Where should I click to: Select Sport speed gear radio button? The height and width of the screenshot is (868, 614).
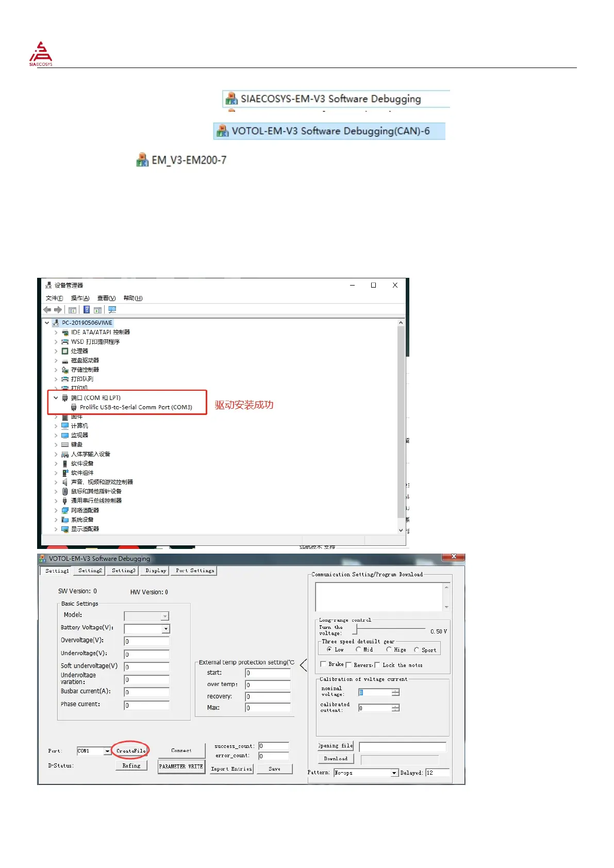417,649
